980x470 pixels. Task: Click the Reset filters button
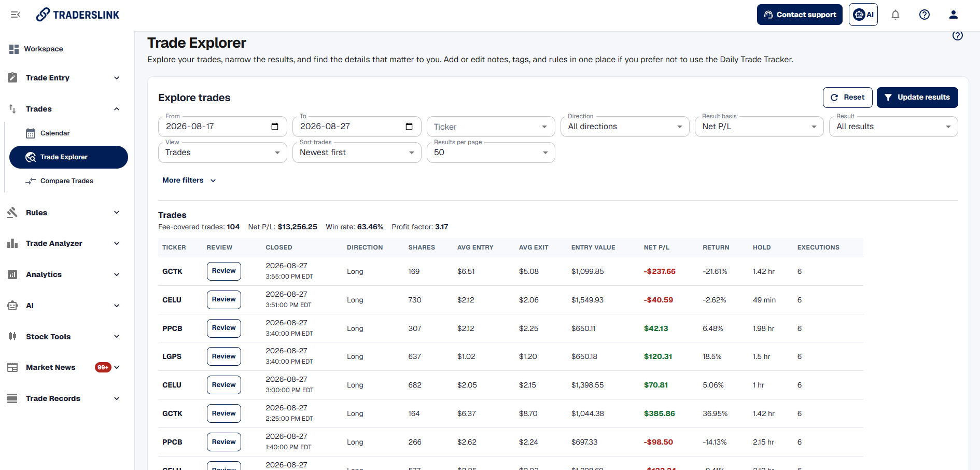(847, 98)
